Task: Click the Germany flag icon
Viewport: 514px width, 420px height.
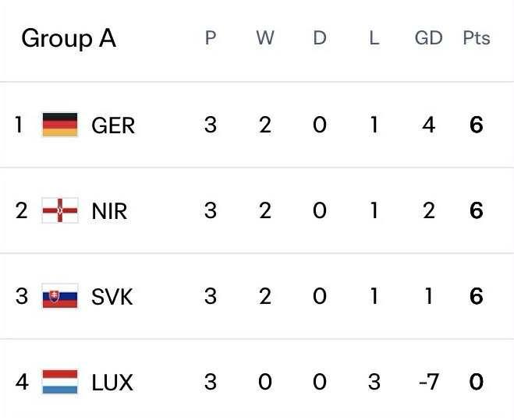Action: pyautogui.click(x=60, y=125)
